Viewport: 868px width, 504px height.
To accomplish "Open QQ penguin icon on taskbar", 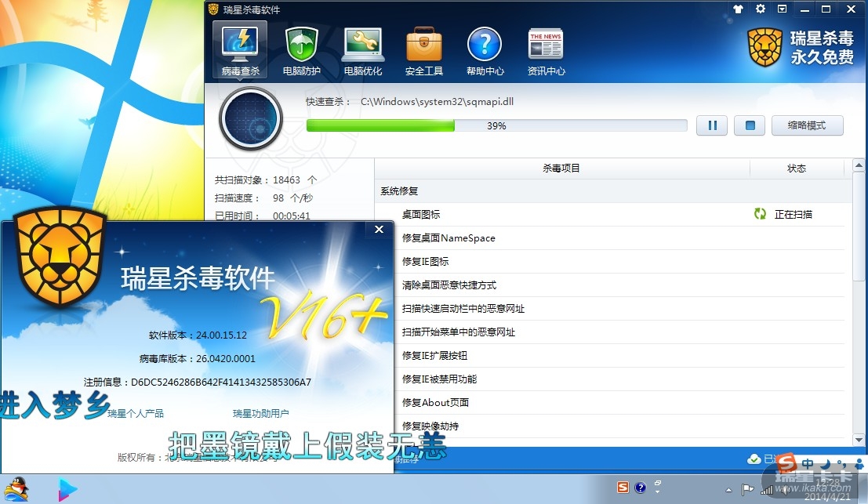I will (16, 490).
